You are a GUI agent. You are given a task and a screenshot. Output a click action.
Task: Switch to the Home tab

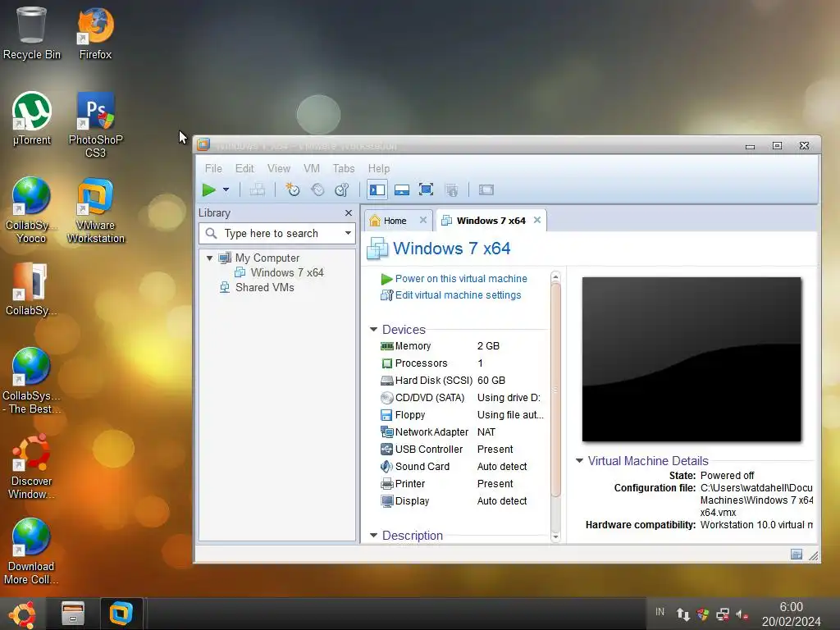click(x=395, y=221)
